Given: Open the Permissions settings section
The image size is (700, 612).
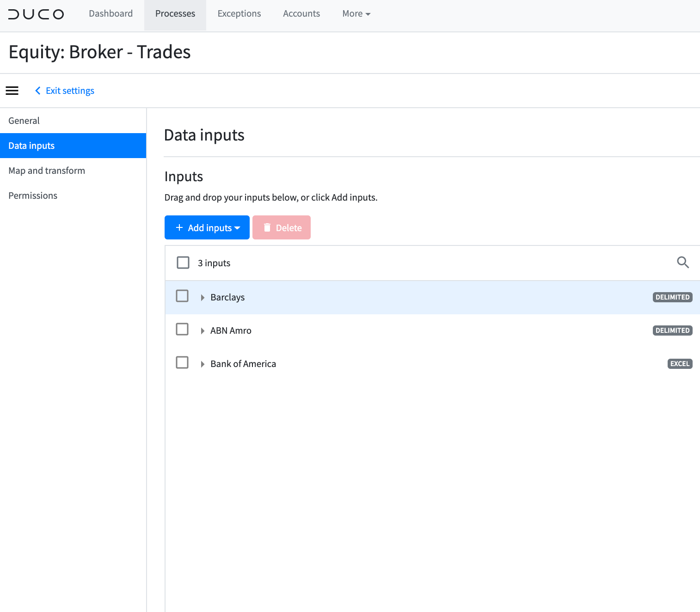Looking at the screenshot, I should tap(32, 195).
